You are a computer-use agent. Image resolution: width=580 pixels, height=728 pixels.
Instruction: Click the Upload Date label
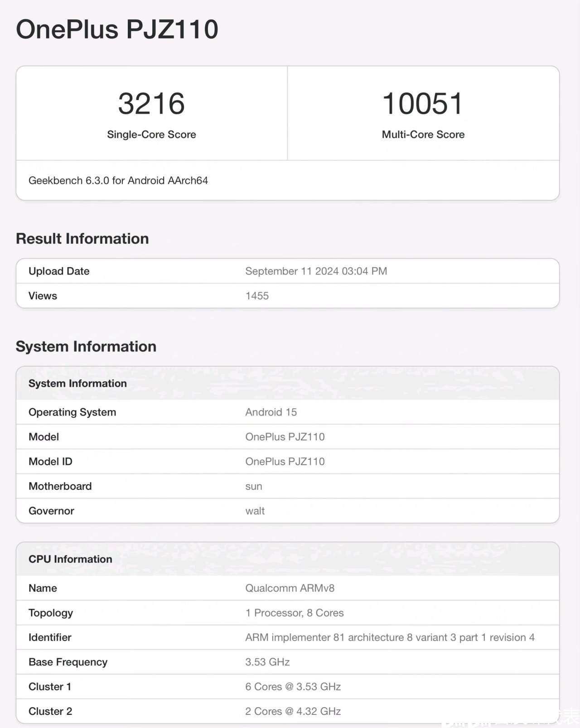point(59,271)
